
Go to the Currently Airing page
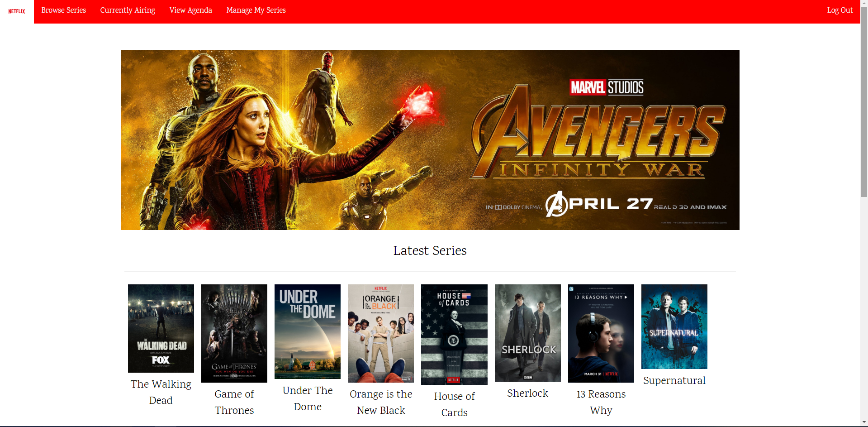(128, 10)
